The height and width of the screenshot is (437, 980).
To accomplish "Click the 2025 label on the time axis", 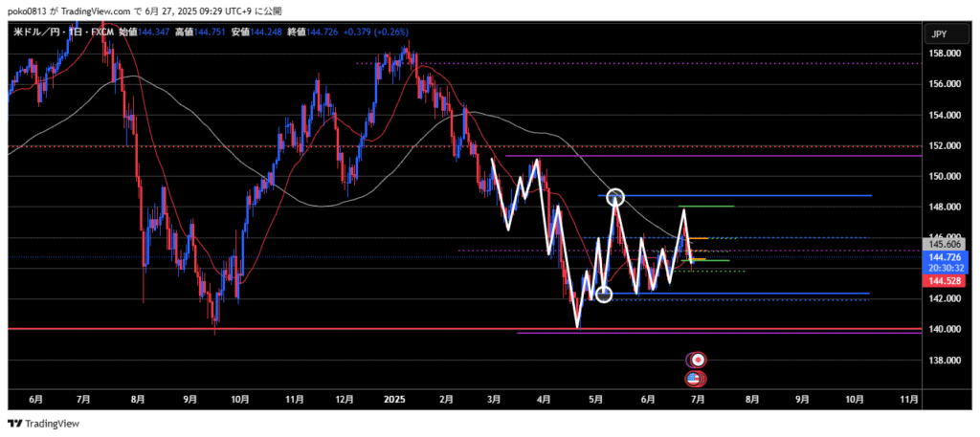I will click(394, 399).
